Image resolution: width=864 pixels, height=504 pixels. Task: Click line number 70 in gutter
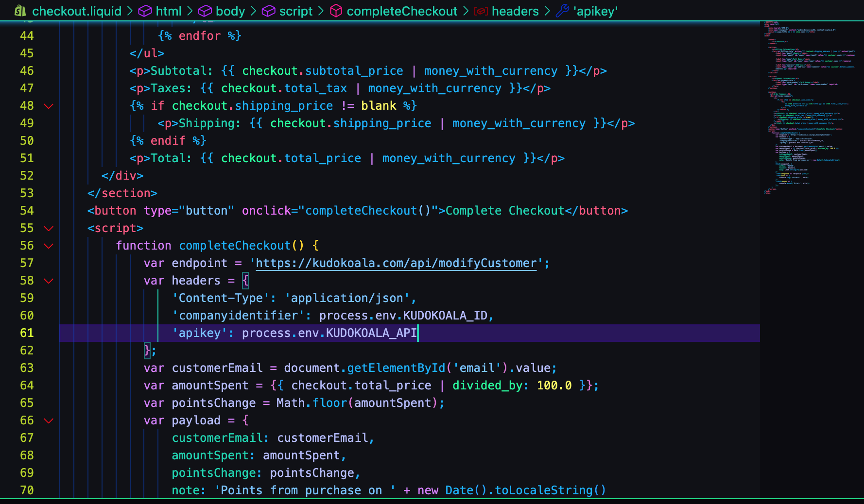[27, 490]
